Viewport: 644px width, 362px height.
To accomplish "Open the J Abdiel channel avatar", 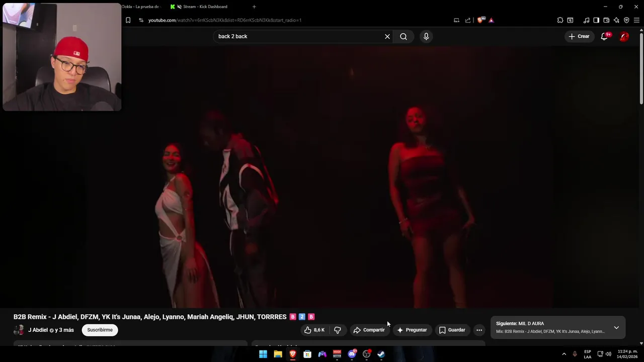I will tap(19, 330).
